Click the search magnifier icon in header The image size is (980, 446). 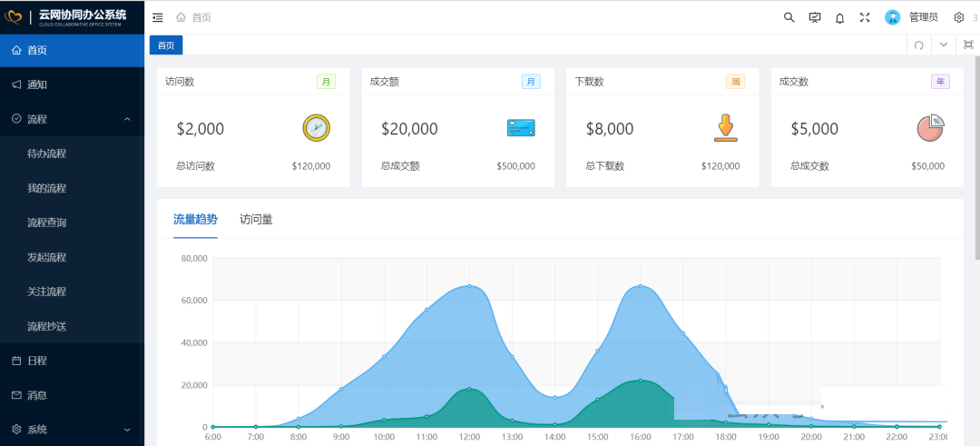[789, 17]
